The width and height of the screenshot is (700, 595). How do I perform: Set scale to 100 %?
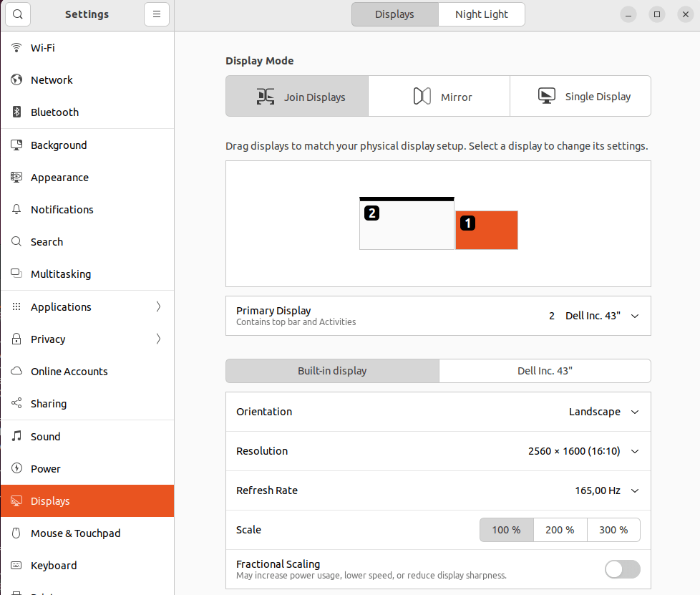507,530
